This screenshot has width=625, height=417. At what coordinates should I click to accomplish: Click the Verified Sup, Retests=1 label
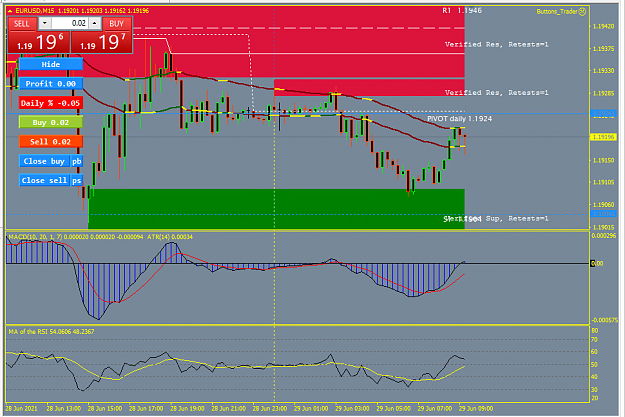tap(497, 218)
